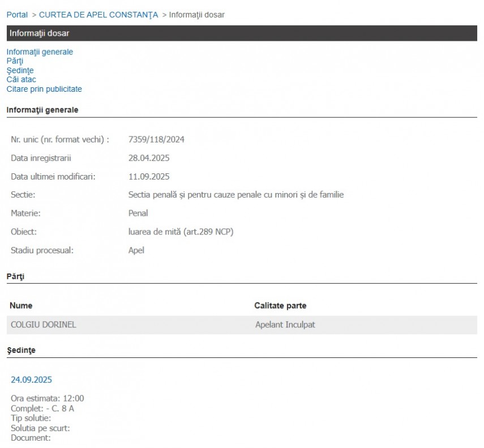Click the Informații dosar header bar
Image resolution: width=484 pixels, height=448 pixels.
[x=242, y=33]
